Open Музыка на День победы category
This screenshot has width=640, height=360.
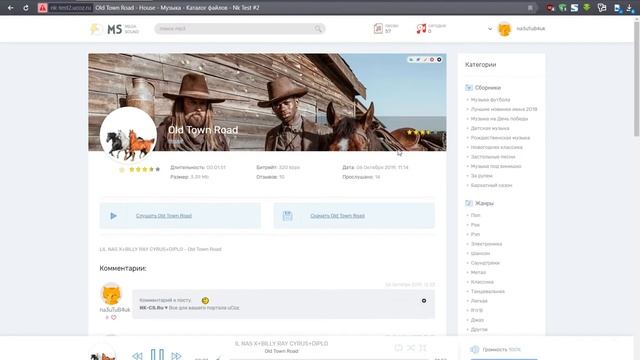coord(499,119)
